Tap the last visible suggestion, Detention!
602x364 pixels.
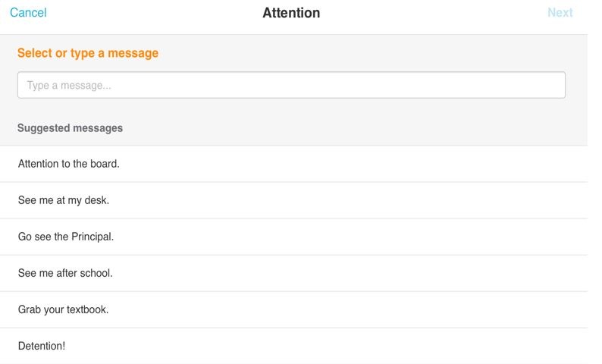[x=293, y=346]
